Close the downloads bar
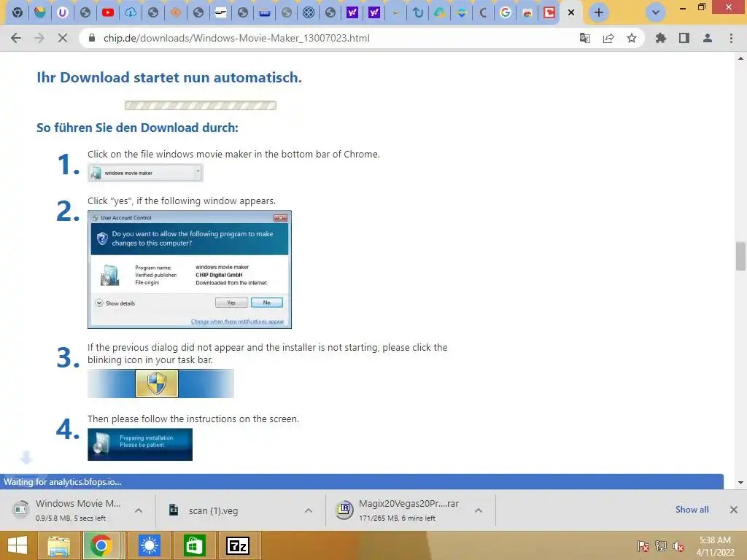The height and width of the screenshot is (560, 747). pyautogui.click(x=734, y=510)
